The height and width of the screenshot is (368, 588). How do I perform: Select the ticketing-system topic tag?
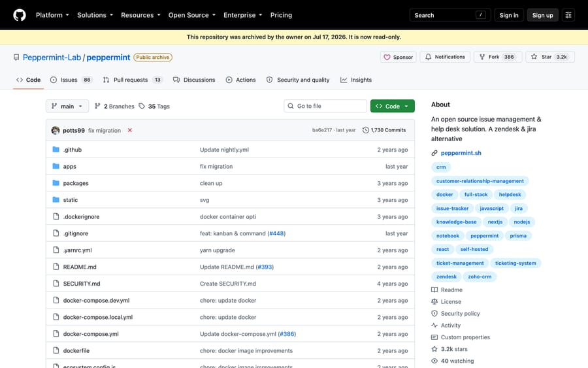tap(515, 263)
